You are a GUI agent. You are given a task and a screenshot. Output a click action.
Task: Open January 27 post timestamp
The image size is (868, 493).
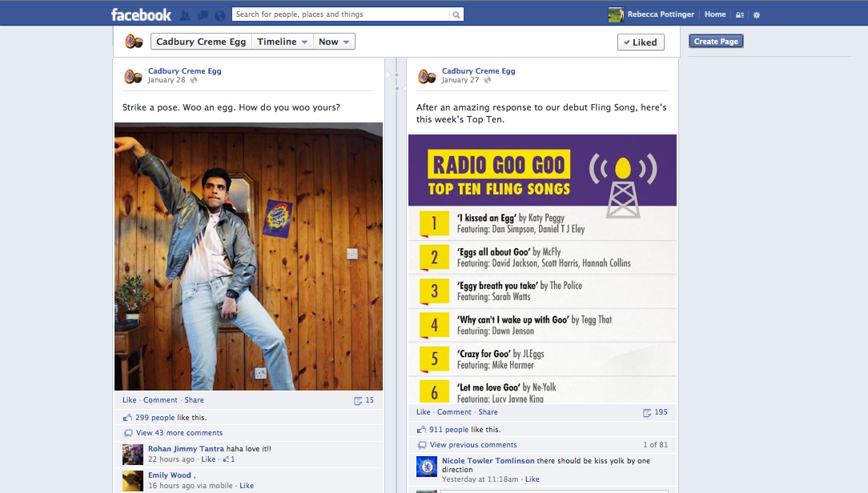(x=460, y=80)
